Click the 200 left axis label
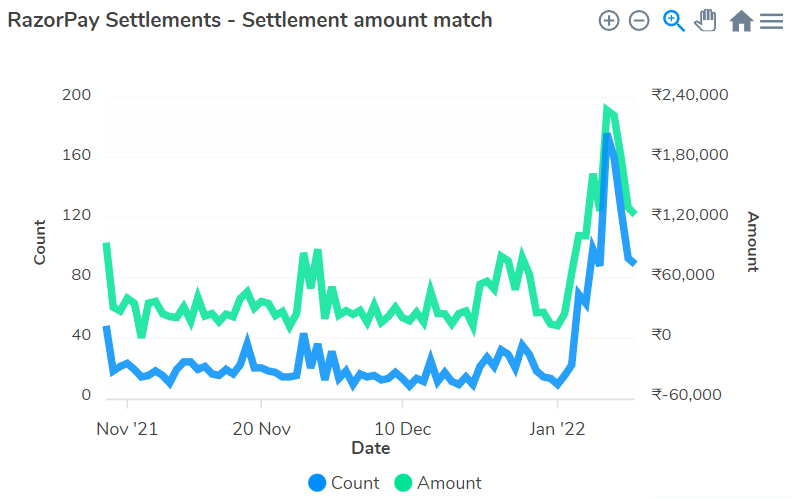The height and width of the screenshot is (498, 794). 77,96
